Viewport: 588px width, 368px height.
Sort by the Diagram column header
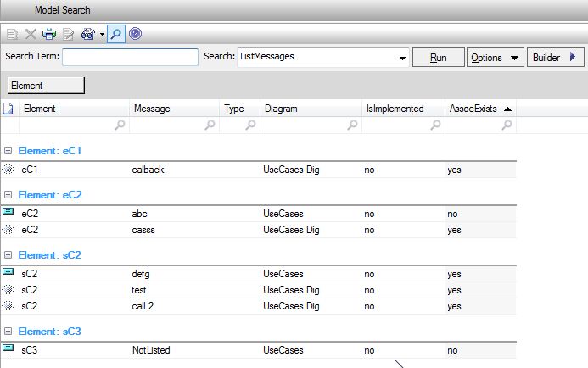pyautogui.click(x=311, y=109)
